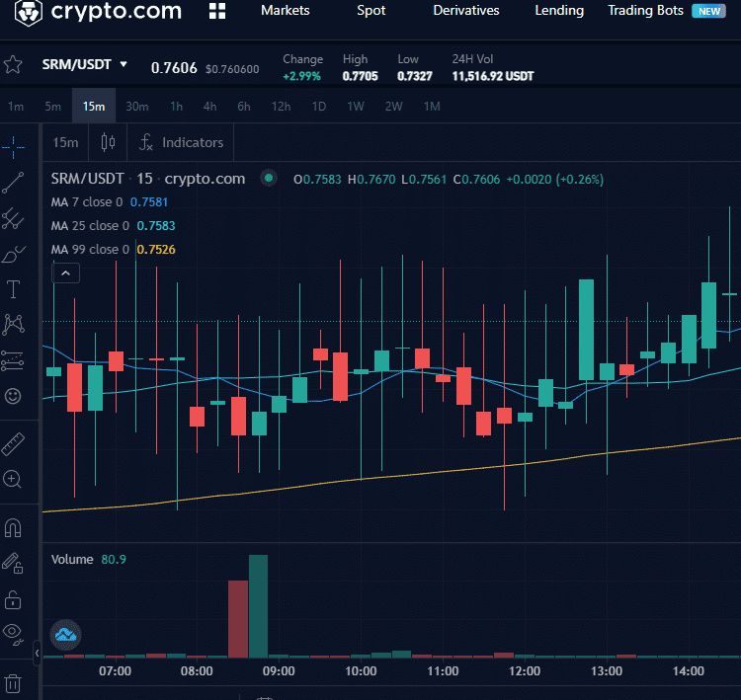Open the apps grid menu icon

point(217,11)
